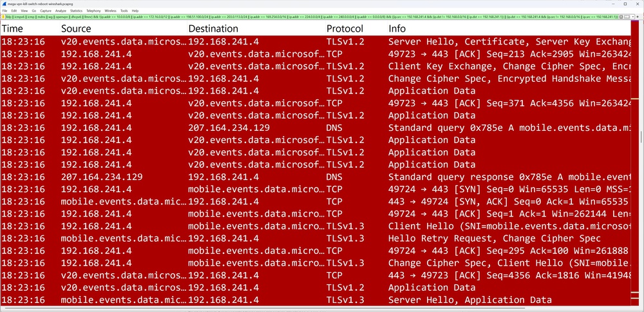Sort packets by Time column header
This screenshot has width=644, height=312.
[x=13, y=29]
